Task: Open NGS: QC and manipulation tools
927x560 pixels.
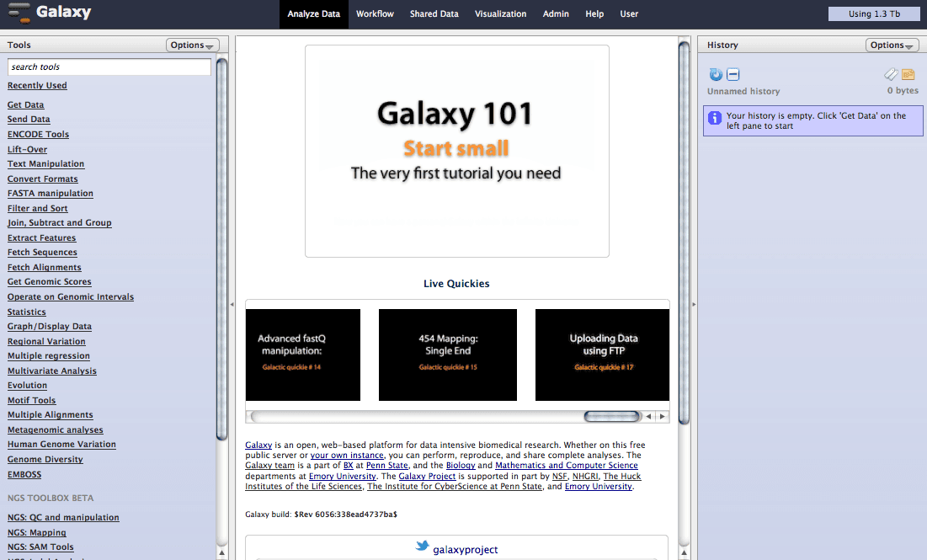Action: pyautogui.click(x=63, y=517)
